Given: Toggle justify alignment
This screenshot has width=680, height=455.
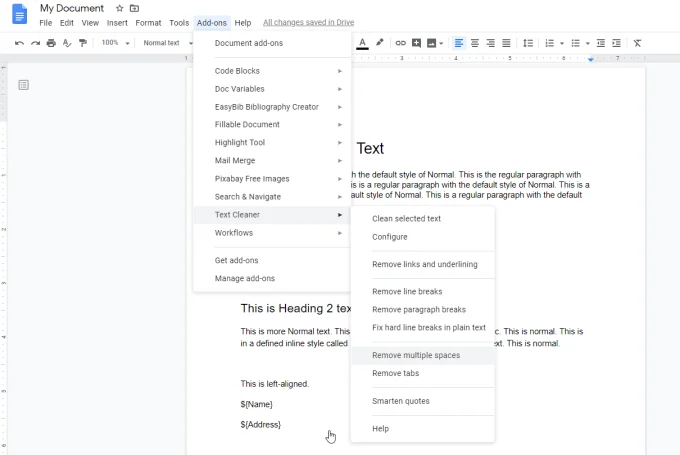Looking at the screenshot, I should tap(506, 43).
